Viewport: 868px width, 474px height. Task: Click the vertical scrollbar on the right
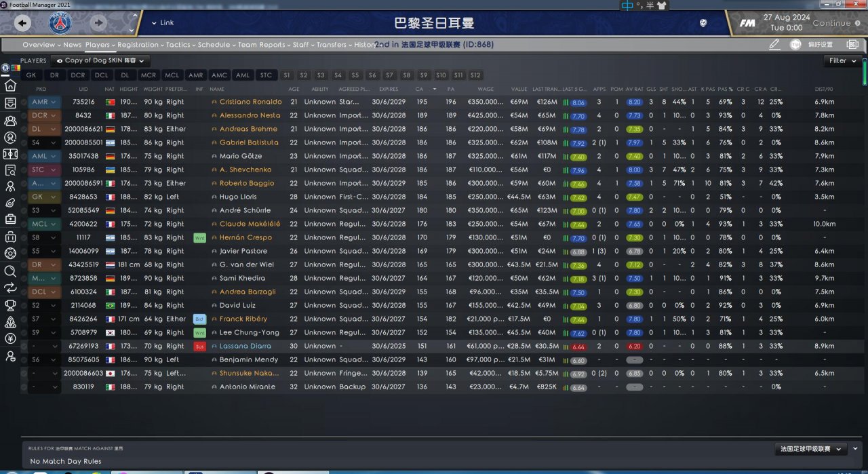(x=865, y=71)
